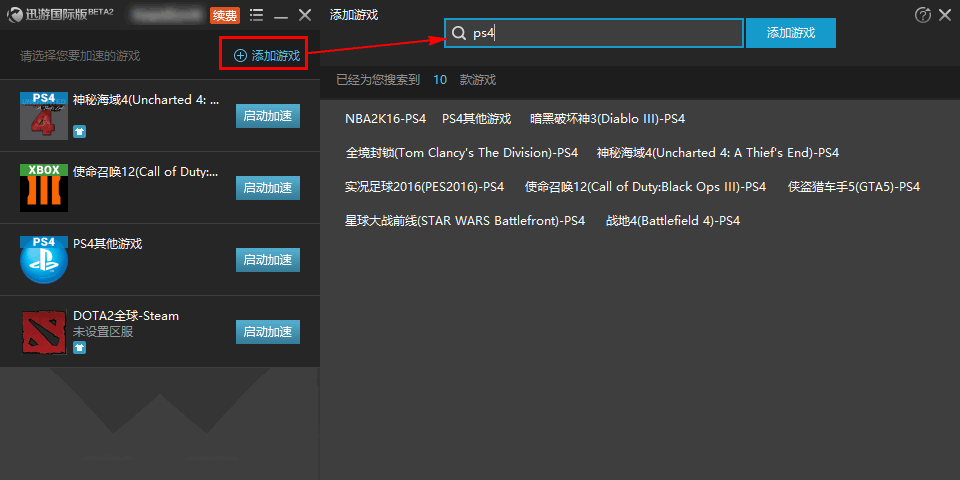Start acceleration for PS4其他游戏
Screen dimensions: 960x480
pos(268,260)
